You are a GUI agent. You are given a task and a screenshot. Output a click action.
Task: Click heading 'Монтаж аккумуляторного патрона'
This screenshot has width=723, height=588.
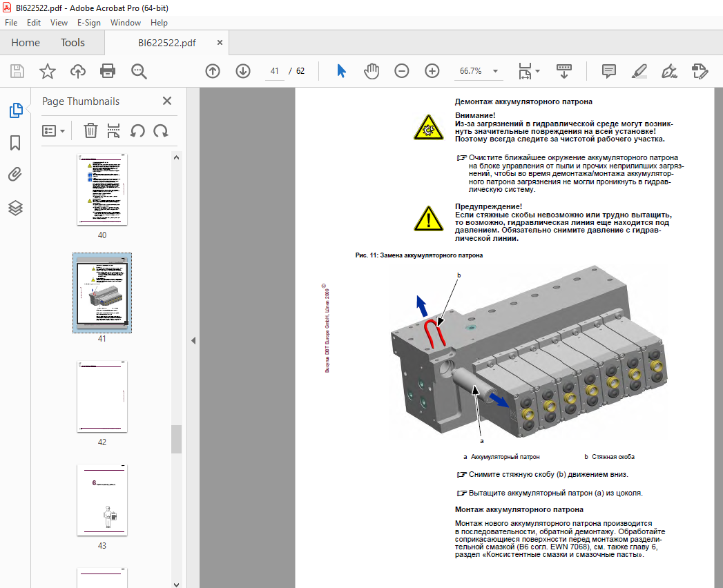519,509
